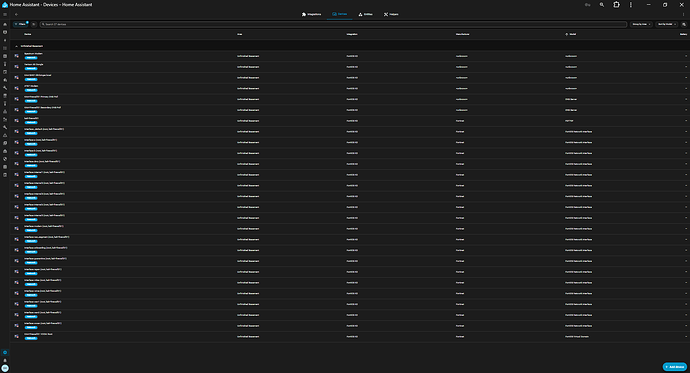690x373 pixels.
Task: Click the Add device button
Action: pos(675,367)
